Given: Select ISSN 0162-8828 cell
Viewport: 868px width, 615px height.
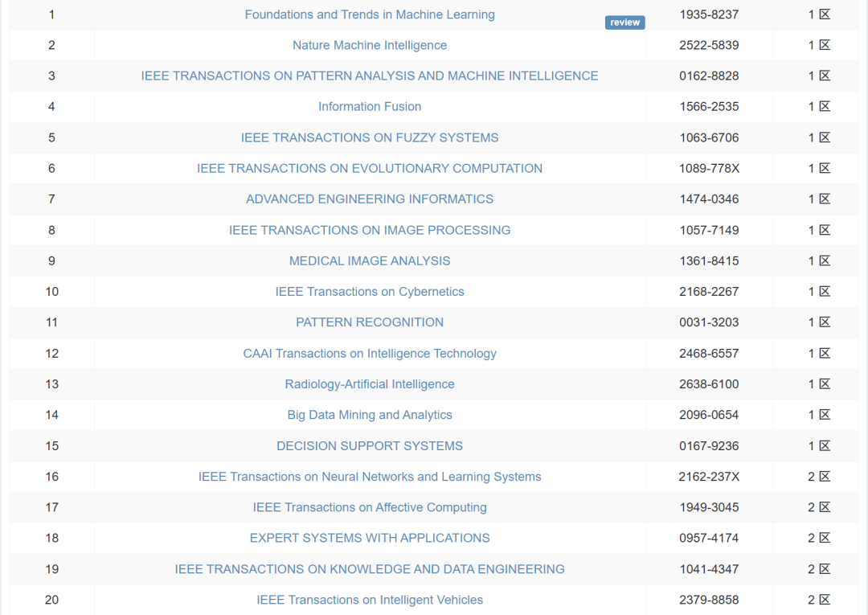Looking at the screenshot, I should (x=709, y=76).
